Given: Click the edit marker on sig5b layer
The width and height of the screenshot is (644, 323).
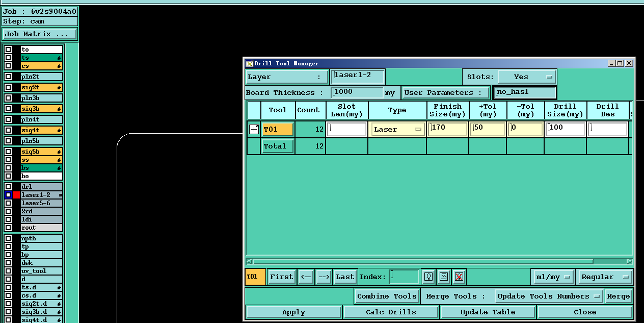Looking at the screenshot, I should coord(59,152).
